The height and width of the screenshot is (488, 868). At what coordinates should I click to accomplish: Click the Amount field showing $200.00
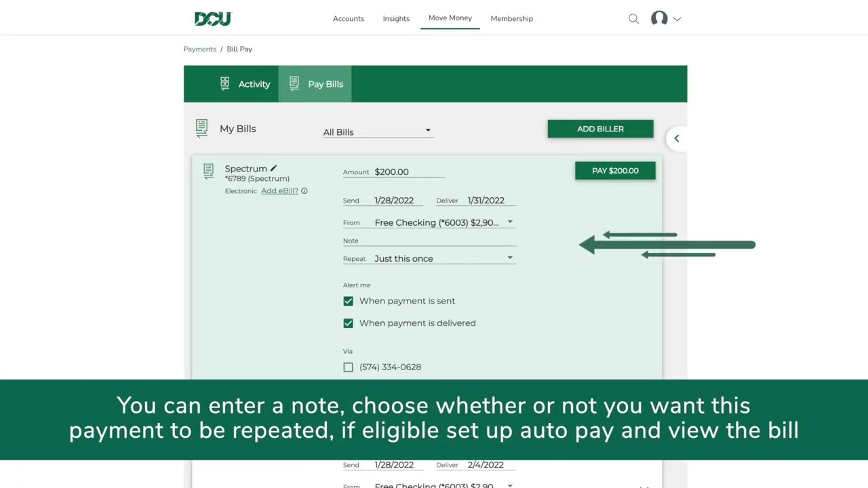(x=409, y=171)
